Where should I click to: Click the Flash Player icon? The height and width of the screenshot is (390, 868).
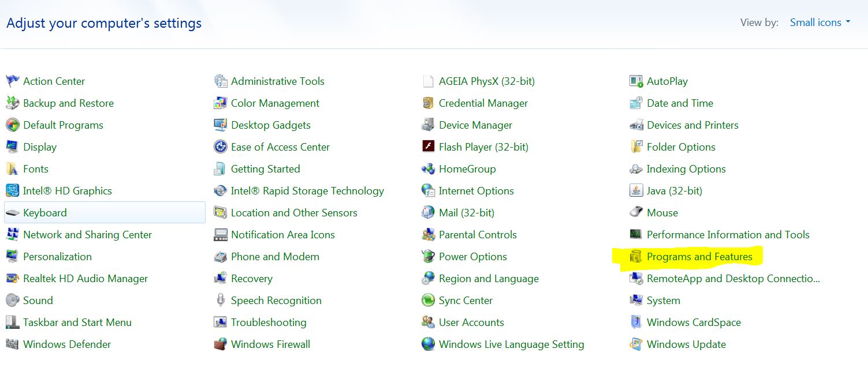click(428, 147)
